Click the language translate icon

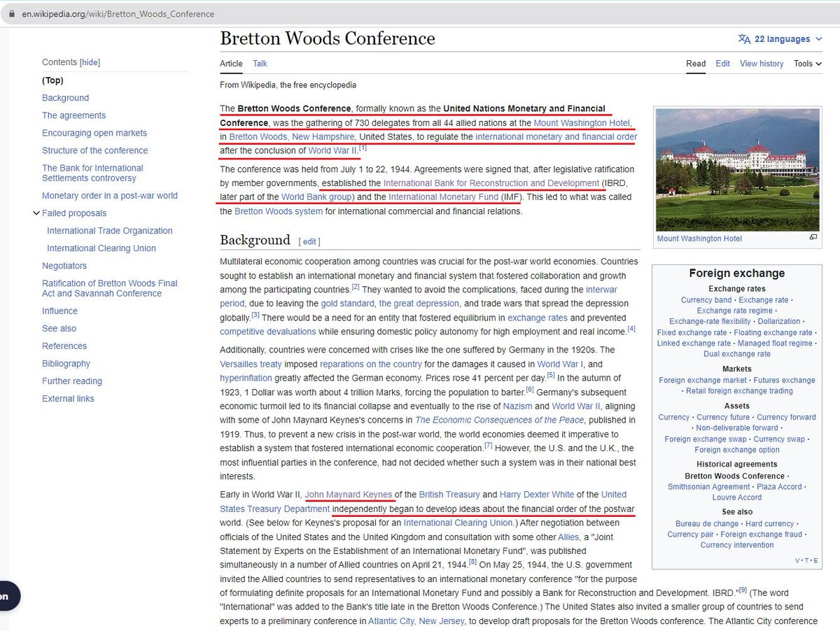coord(744,39)
